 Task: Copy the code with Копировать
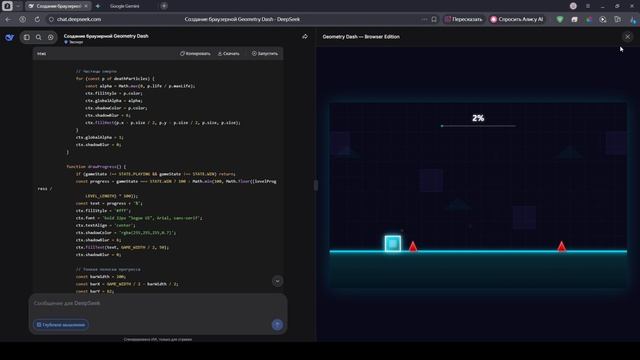(195, 53)
